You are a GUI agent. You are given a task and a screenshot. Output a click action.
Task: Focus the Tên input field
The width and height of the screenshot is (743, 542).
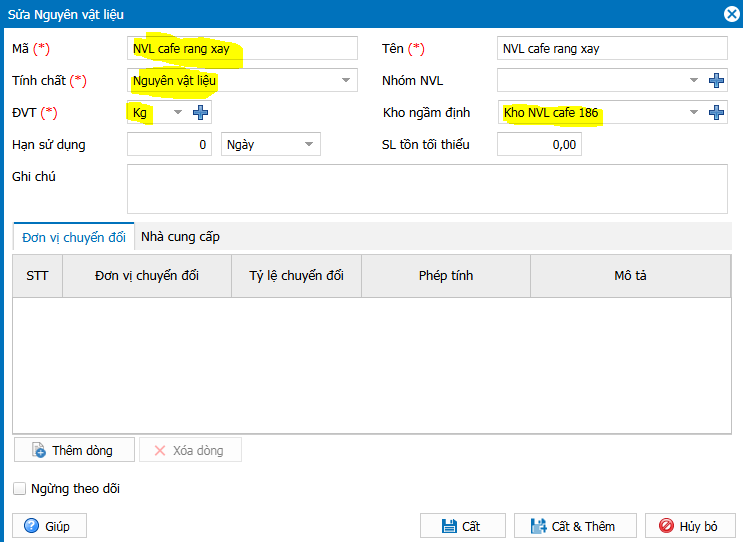pyautogui.click(x=612, y=48)
